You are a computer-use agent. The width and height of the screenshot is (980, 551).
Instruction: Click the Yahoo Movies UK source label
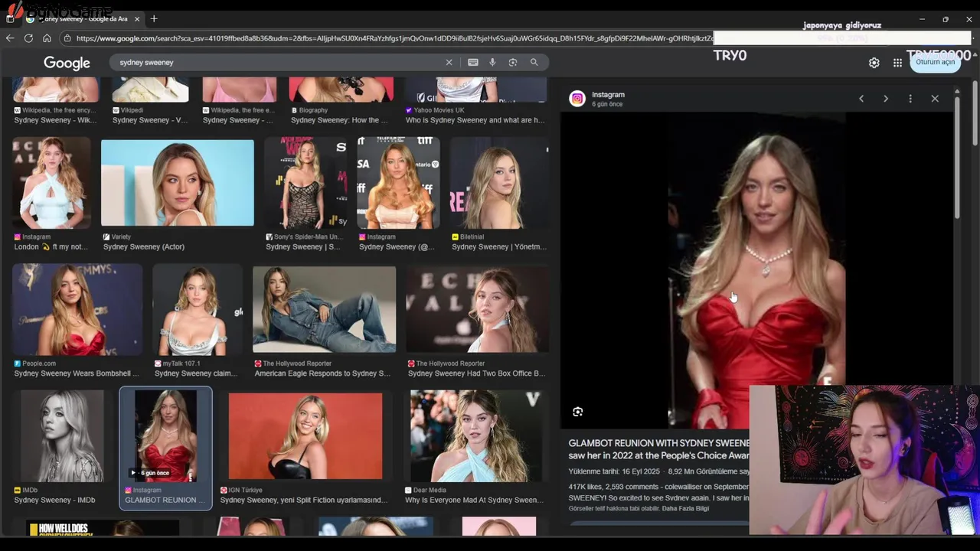click(x=439, y=110)
